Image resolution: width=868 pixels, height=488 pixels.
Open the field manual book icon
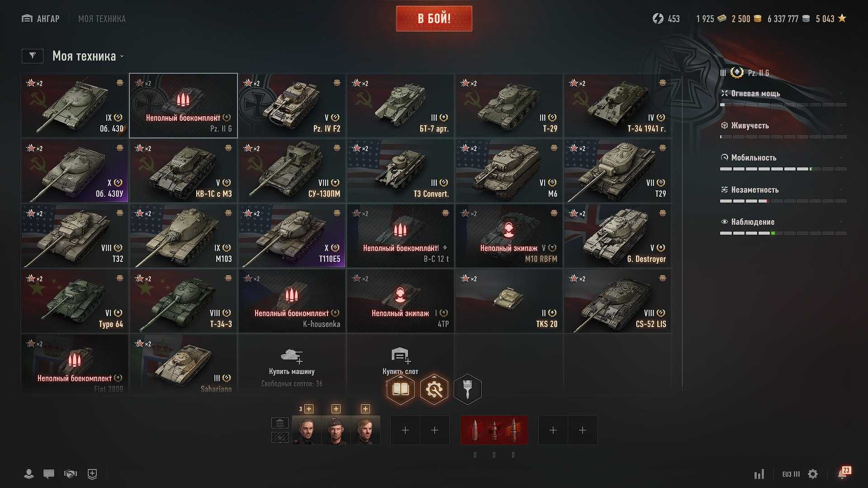point(401,389)
